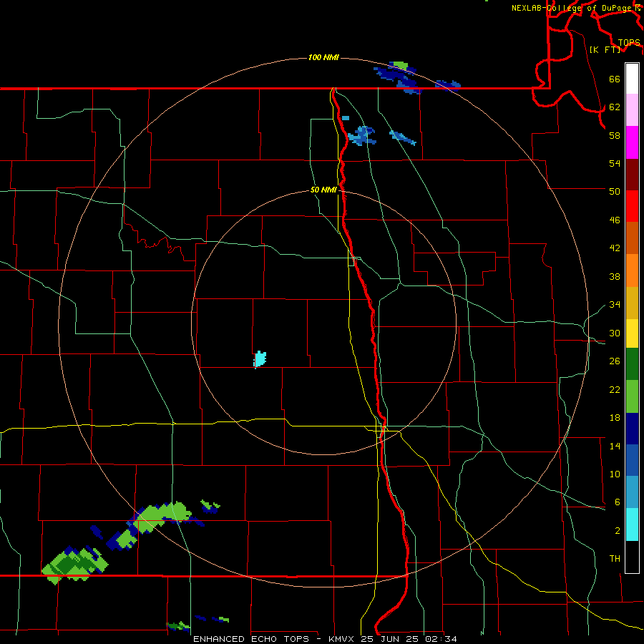Click the large dark-green diamond-patterned echo in the southwest corner
Viewport: 644px width, 644px height.
[x=74, y=564]
